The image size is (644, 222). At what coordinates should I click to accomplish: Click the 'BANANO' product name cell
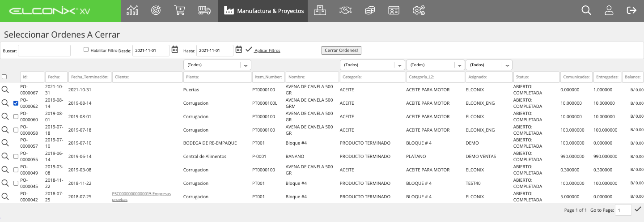coord(295,157)
